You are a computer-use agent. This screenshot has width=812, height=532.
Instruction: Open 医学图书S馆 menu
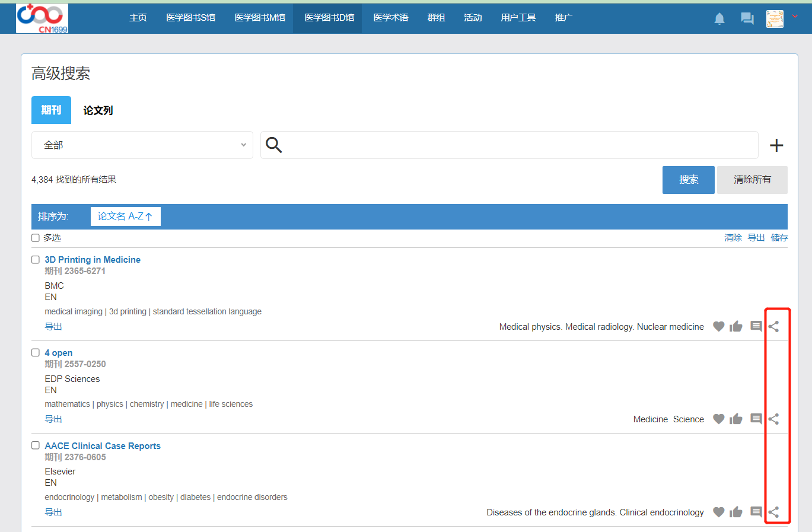(190, 18)
